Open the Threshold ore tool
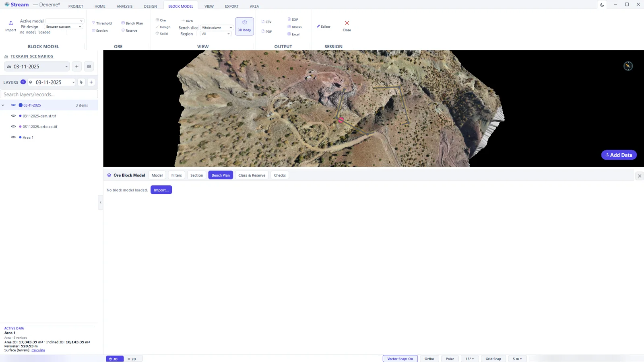Viewport: 644px width, 362px height. click(x=102, y=23)
